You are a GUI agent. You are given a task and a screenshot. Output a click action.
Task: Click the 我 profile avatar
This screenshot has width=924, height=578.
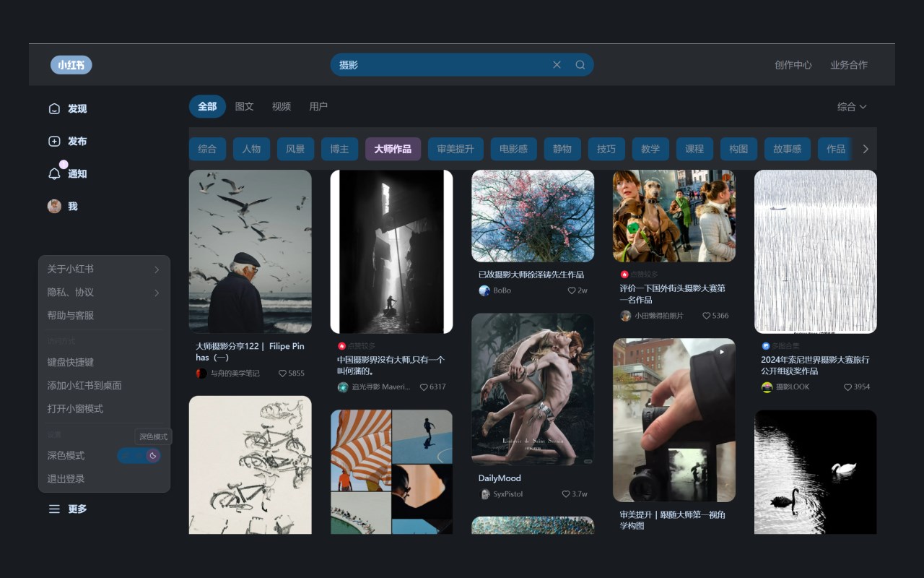click(54, 206)
